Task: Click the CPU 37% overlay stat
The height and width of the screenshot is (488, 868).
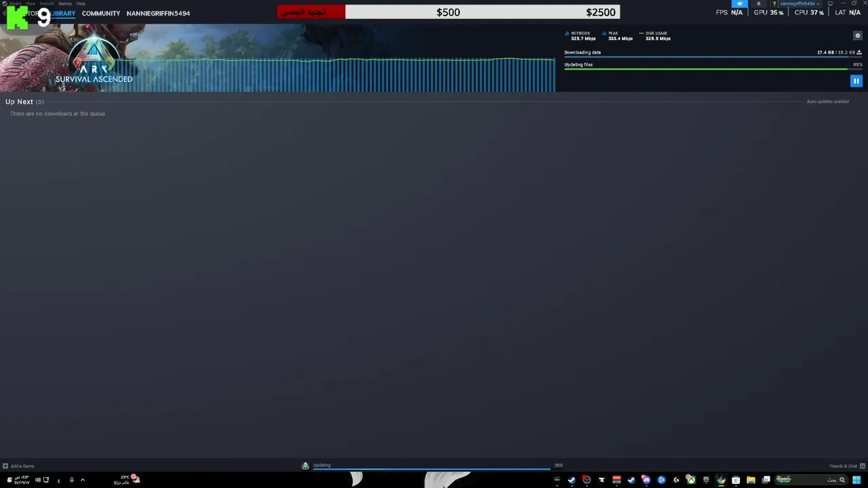Action: [x=809, y=12]
